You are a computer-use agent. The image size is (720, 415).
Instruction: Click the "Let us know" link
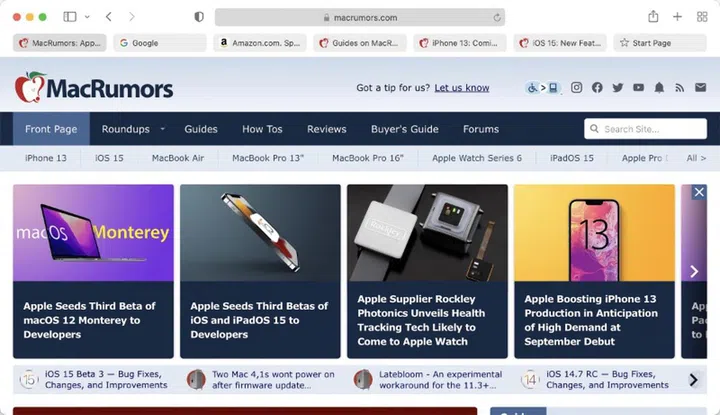[x=461, y=88]
